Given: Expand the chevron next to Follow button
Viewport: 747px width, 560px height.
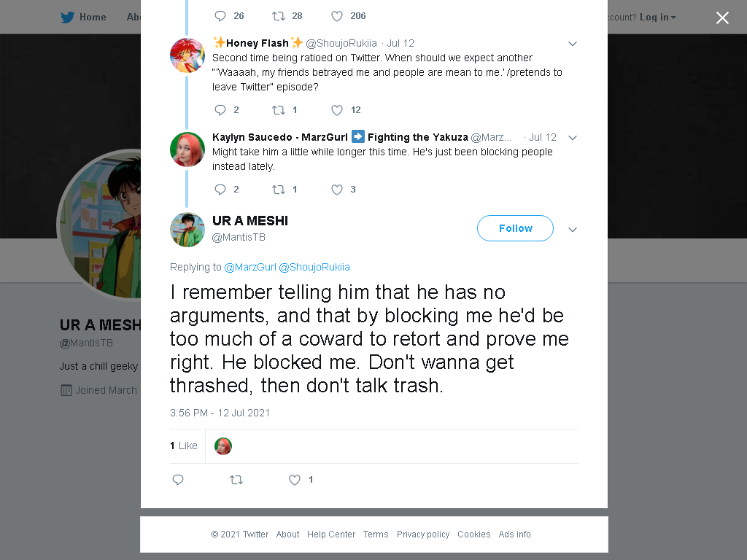Looking at the screenshot, I should point(573,230).
